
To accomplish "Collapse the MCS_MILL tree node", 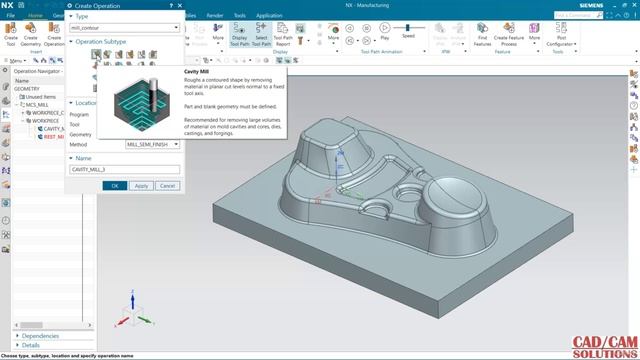I will (x=17, y=105).
